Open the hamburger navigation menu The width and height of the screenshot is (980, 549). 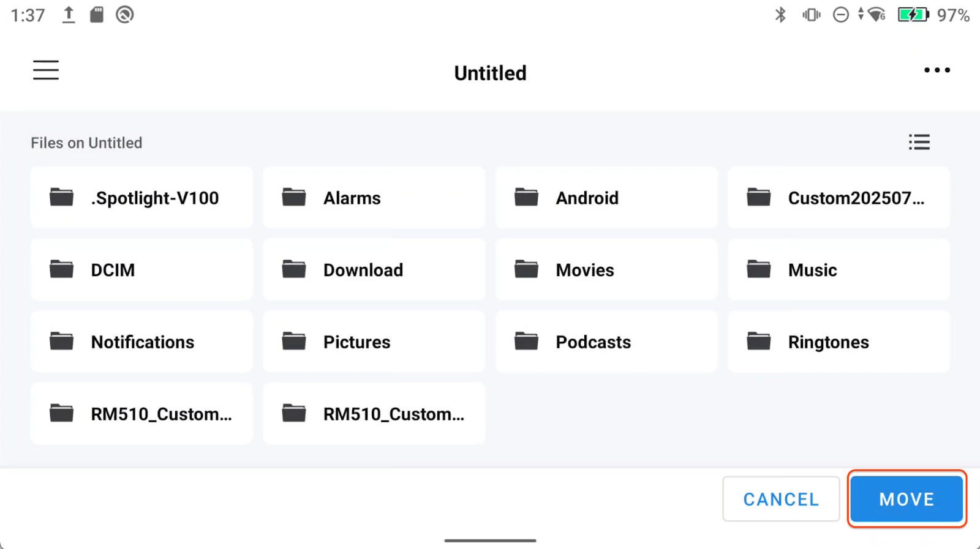(x=46, y=70)
